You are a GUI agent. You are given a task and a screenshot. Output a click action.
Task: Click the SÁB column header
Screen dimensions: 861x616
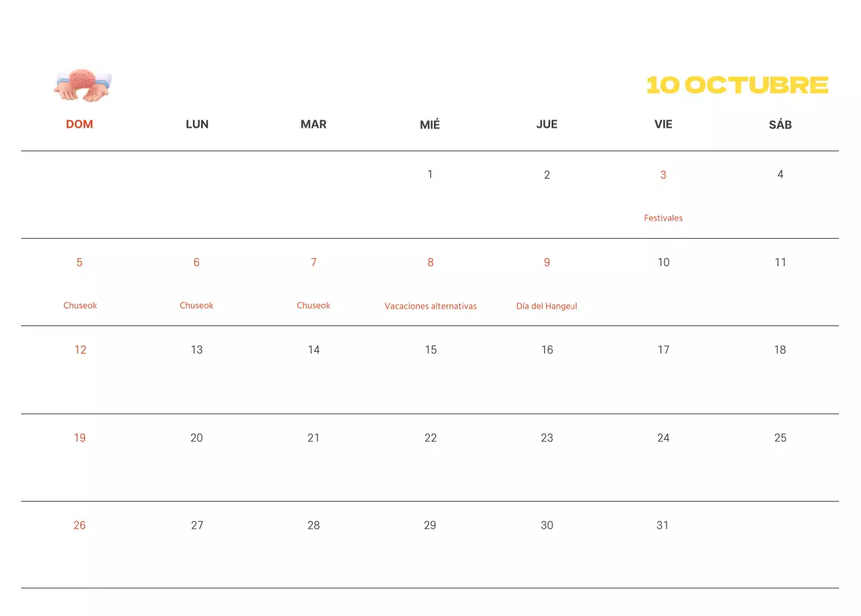tap(780, 124)
